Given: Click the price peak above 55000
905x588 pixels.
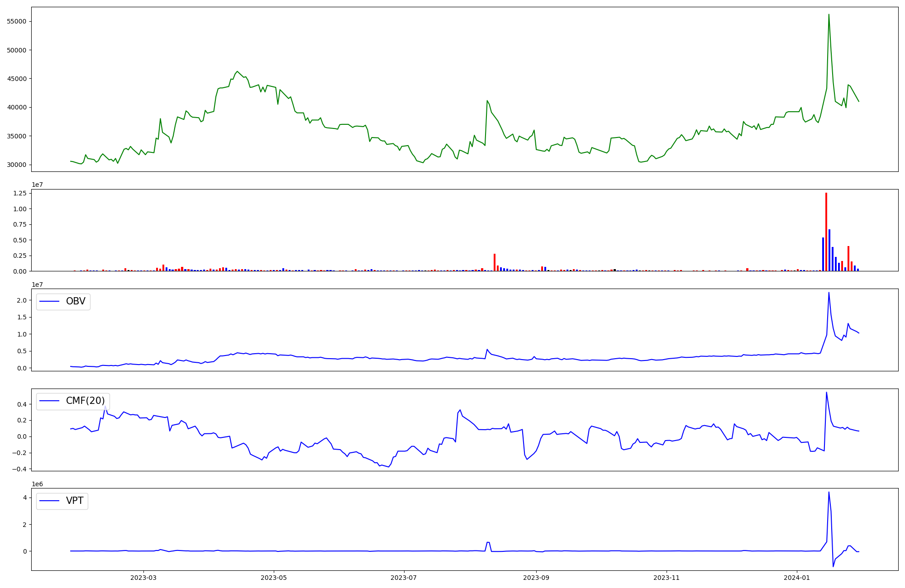Looking at the screenshot, I should tap(829, 15).
